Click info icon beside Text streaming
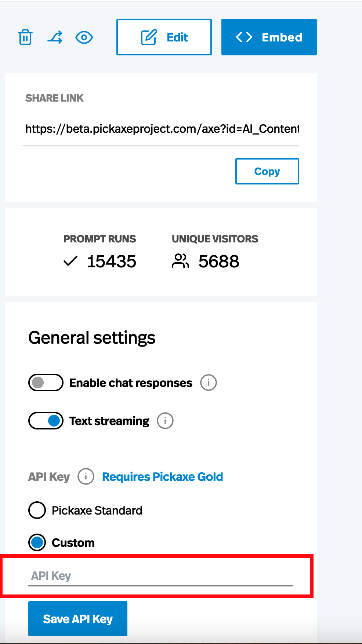Viewport: 362px width, 644px height. tap(165, 421)
